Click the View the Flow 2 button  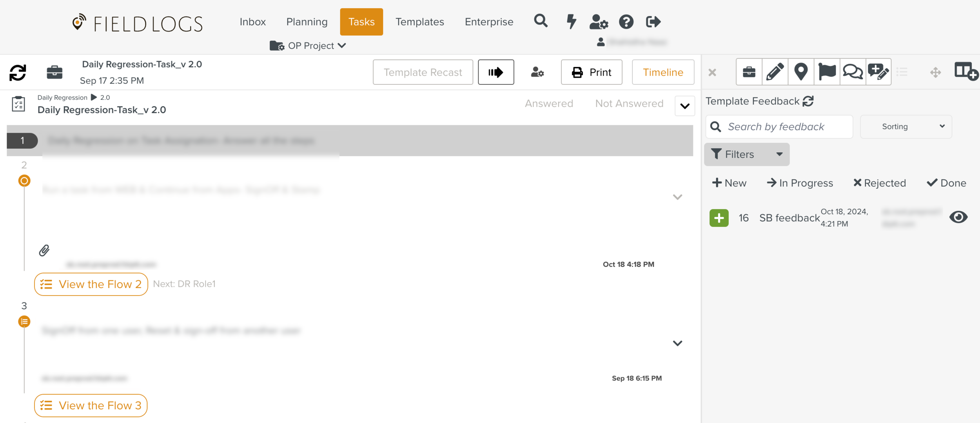(91, 284)
